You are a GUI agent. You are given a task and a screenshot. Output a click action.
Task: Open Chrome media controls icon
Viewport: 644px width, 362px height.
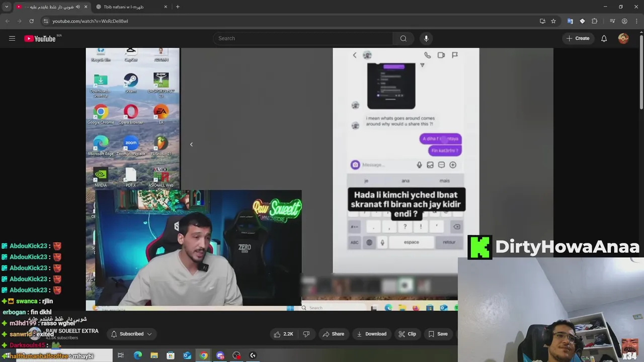click(x=612, y=21)
